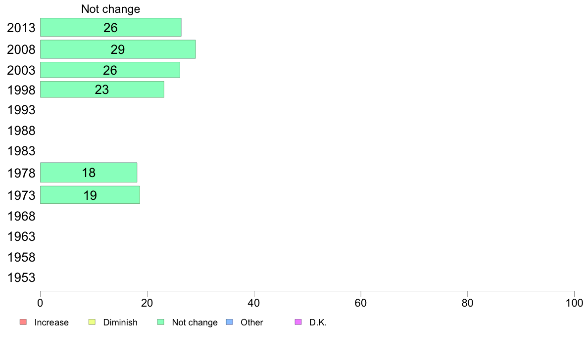Click the Other legend label text

click(251, 322)
